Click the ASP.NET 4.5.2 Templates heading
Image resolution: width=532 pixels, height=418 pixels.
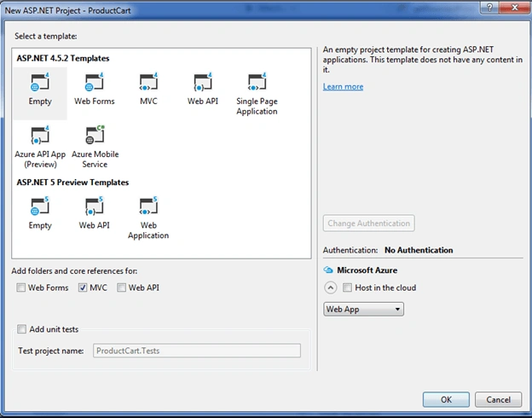tap(63, 58)
